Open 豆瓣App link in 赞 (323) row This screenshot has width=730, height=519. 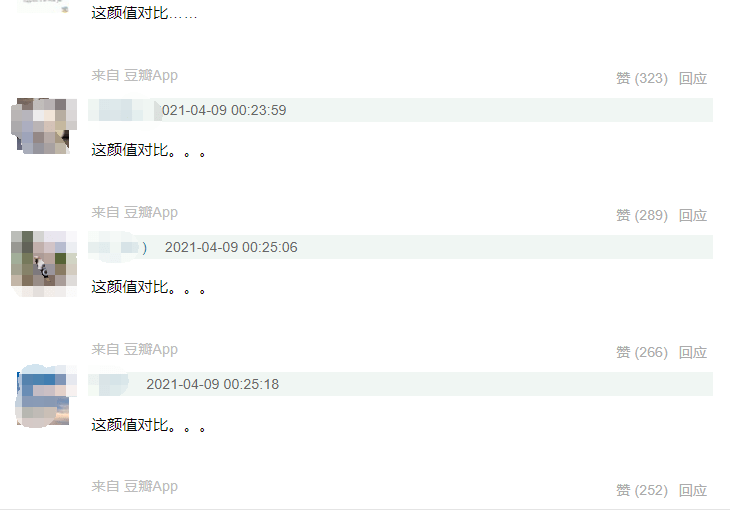coord(150,75)
